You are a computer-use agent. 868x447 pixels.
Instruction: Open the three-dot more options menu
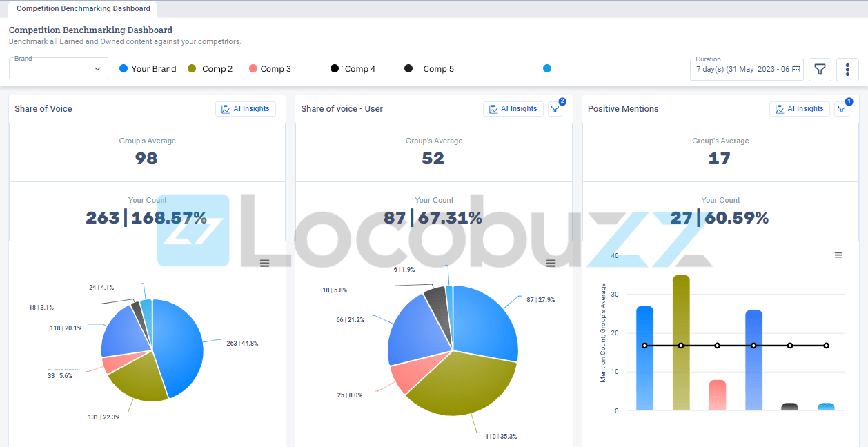847,70
